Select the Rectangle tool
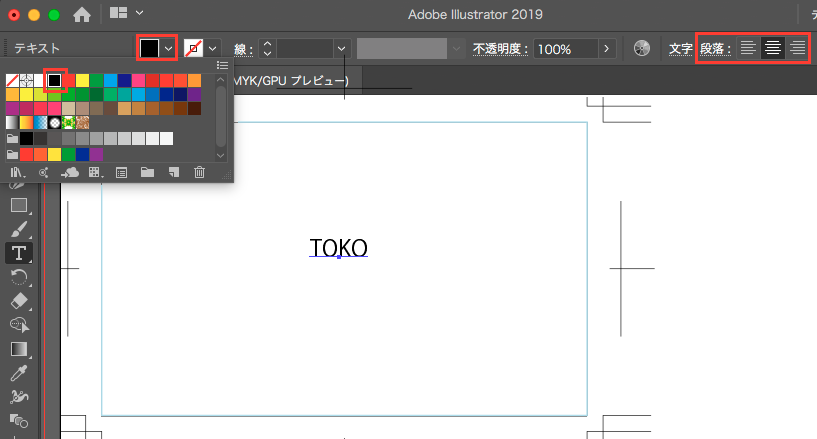The height and width of the screenshot is (439, 817). click(x=18, y=205)
